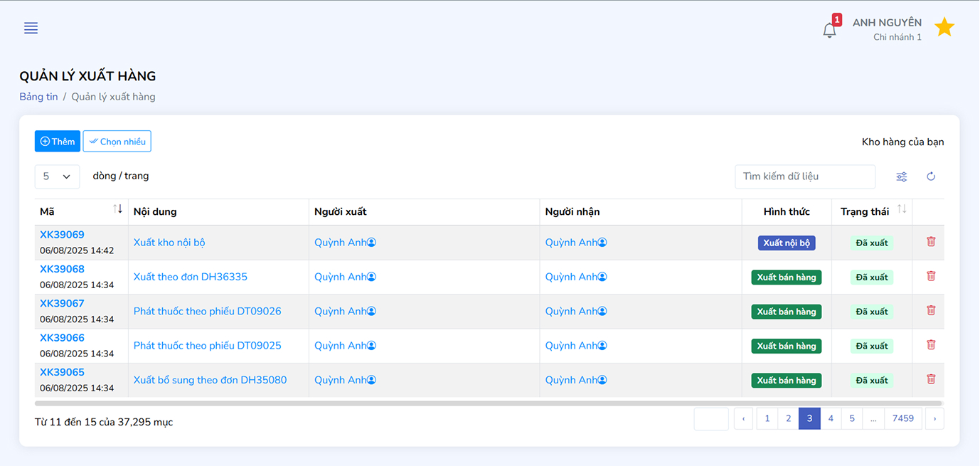Open the notifications bell
Image resolution: width=980 pixels, height=466 pixels.
point(829,30)
